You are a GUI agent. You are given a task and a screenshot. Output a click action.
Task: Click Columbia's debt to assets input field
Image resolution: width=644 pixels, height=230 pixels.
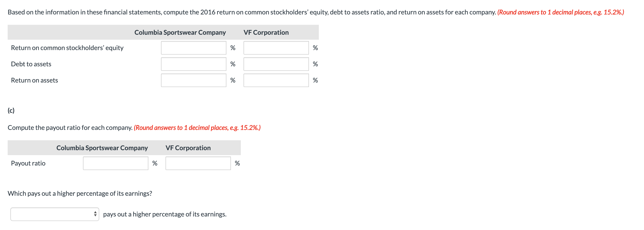pos(194,64)
